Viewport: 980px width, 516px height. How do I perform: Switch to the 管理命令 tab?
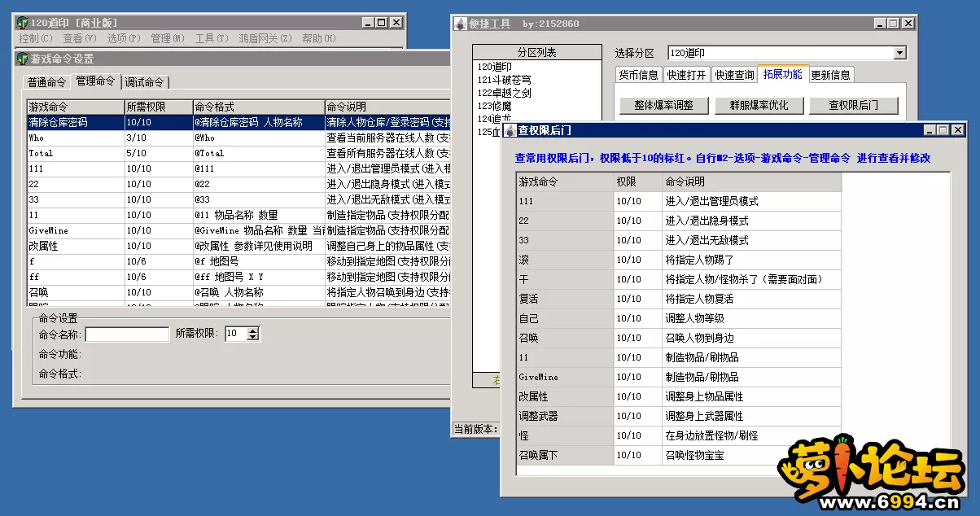click(x=96, y=81)
